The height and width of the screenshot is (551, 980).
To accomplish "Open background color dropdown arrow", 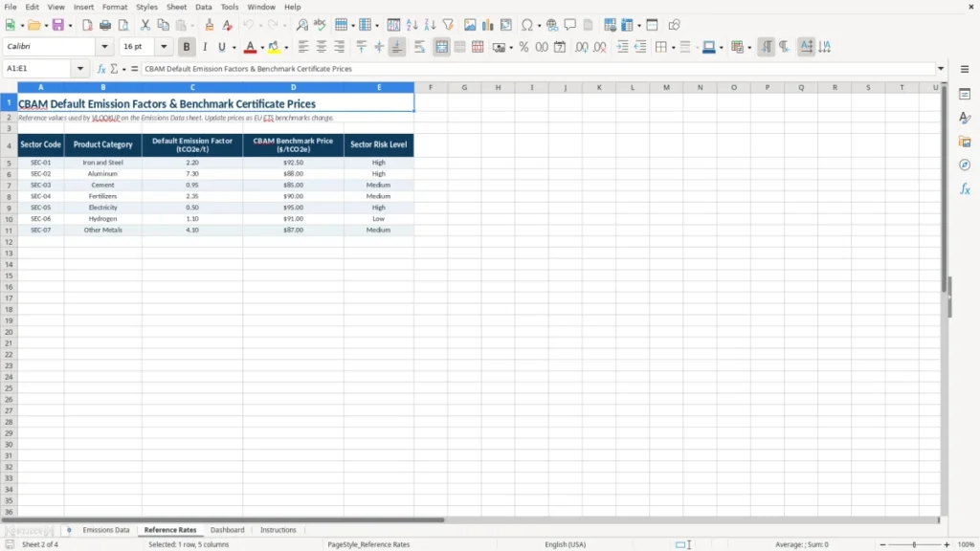I will pos(286,48).
